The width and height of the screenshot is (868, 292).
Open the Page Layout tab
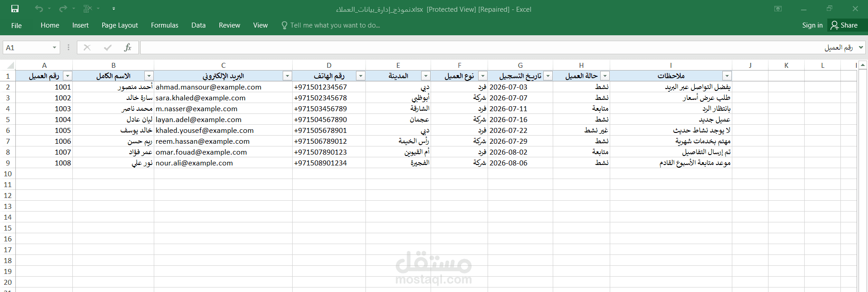pos(120,25)
